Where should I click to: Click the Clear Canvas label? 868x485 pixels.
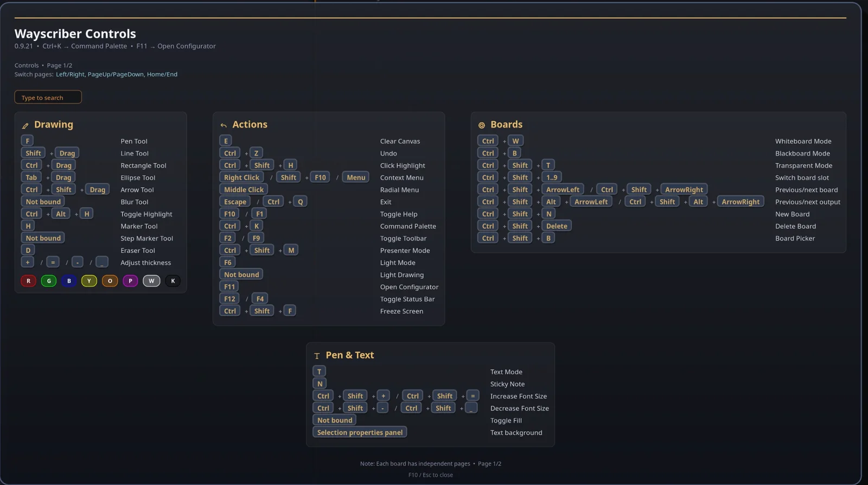[x=400, y=141]
